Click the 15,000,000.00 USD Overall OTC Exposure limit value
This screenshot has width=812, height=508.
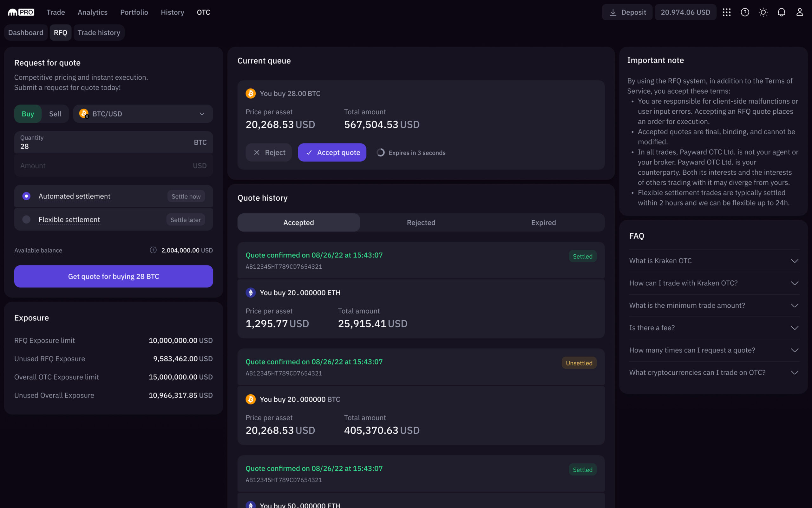pos(180,377)
